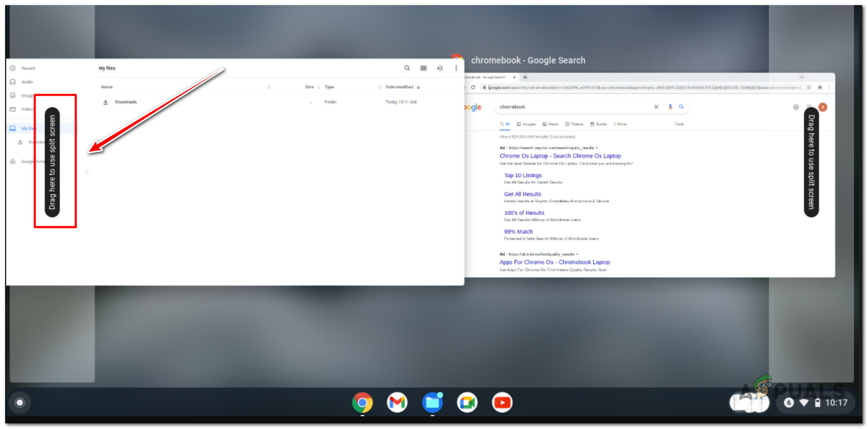868x429 pixels.
Task: Open the search Tools button
Action: click(679, 124)
